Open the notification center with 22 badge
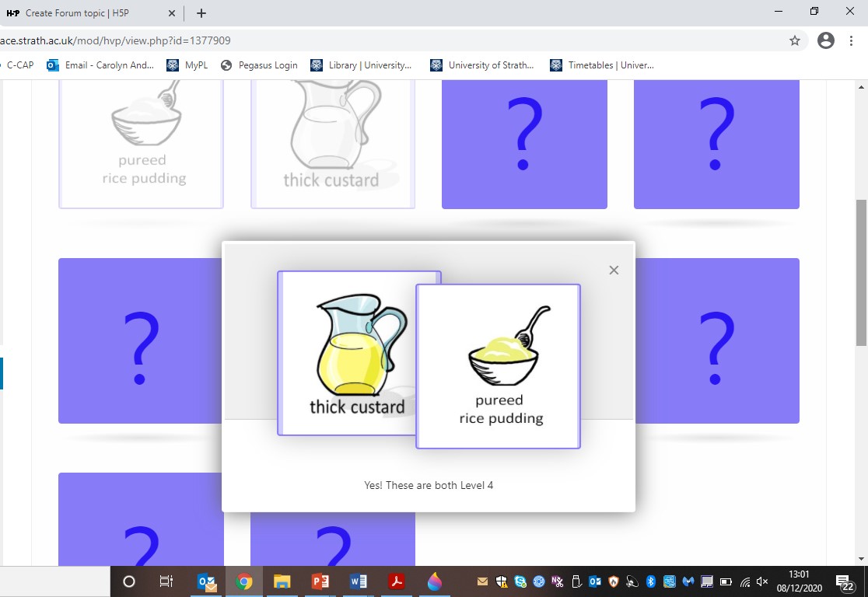Screen dimensions: 868x597 845,582
